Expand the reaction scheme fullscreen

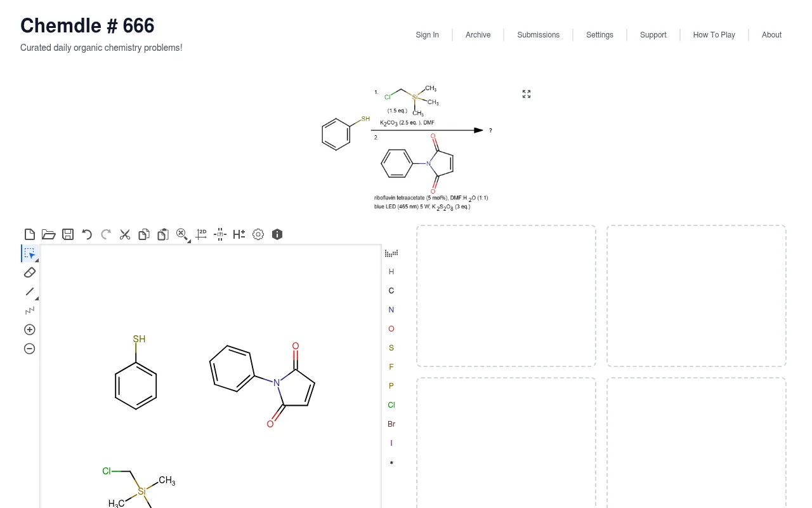click(x=527, y=94)
